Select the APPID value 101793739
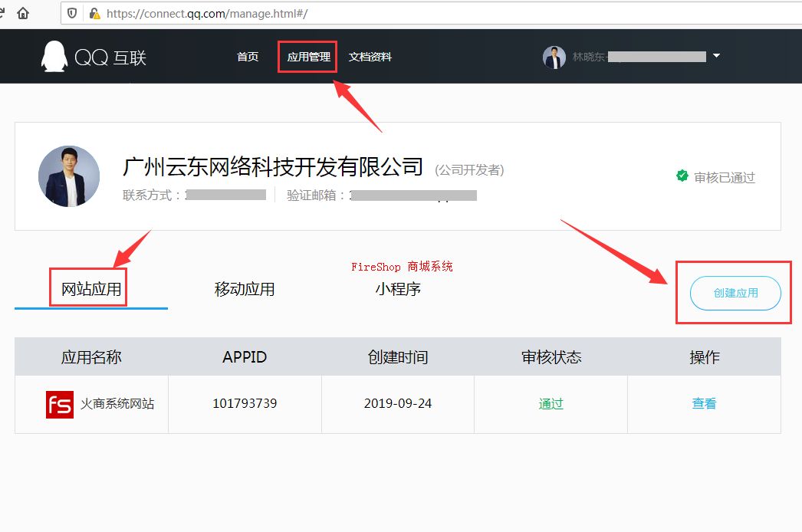Viewport: 802px width, 532px height. (x=245, y=404)
